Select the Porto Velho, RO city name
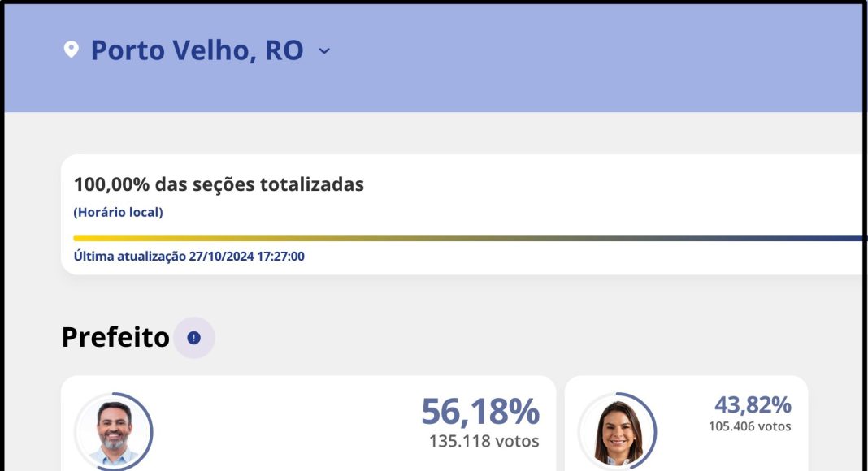 [197, 50]
